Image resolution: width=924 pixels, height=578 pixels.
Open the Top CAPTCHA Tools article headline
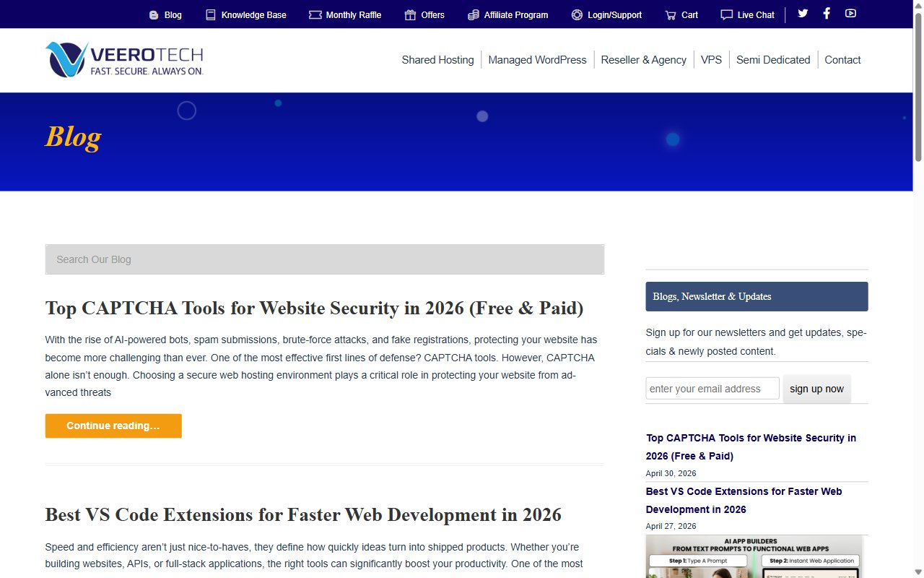(314, 309)
